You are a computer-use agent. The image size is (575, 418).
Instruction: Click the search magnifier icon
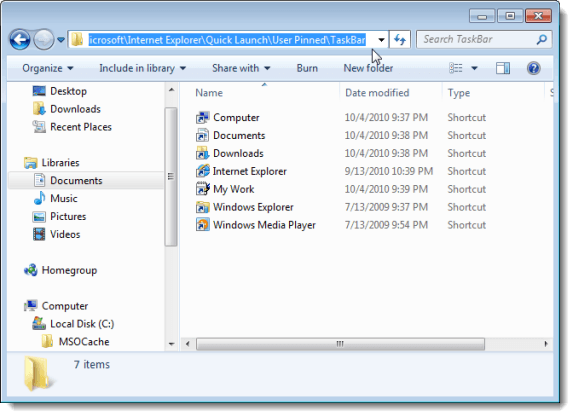tap(542, 40)
